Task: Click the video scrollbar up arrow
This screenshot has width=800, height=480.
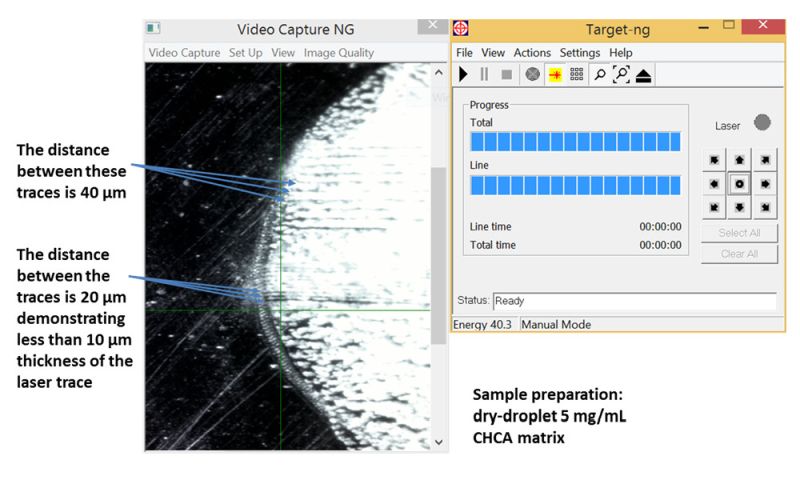Action: coord(439,72)
